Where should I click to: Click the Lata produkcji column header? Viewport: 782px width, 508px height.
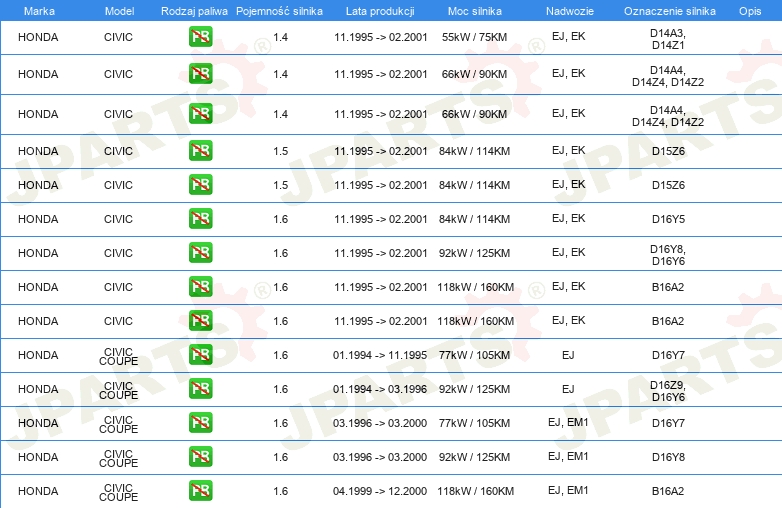click(380, 11)
